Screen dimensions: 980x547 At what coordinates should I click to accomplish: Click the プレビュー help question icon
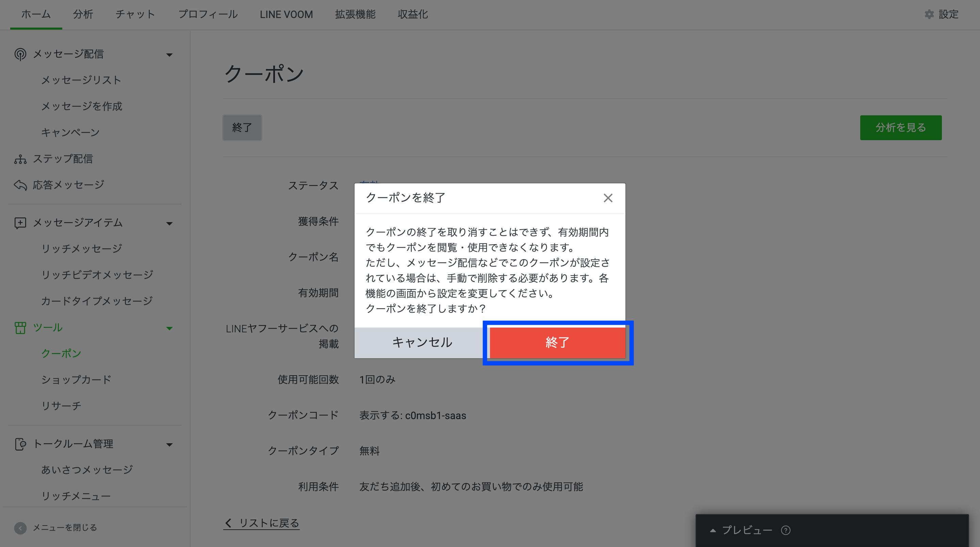click(786, 530)
